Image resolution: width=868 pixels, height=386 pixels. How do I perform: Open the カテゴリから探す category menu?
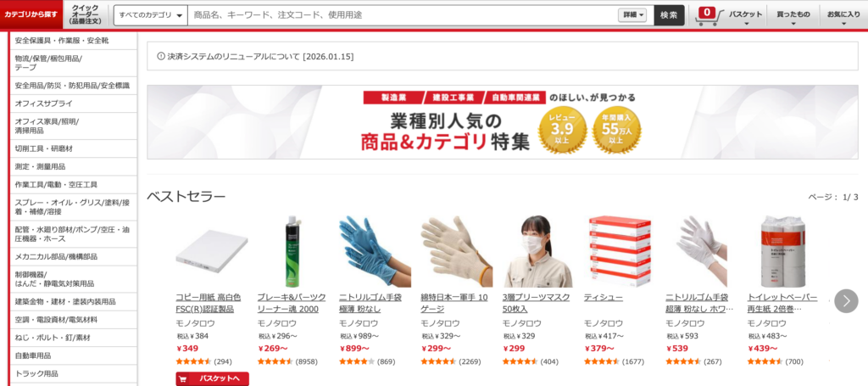point(31,14)
